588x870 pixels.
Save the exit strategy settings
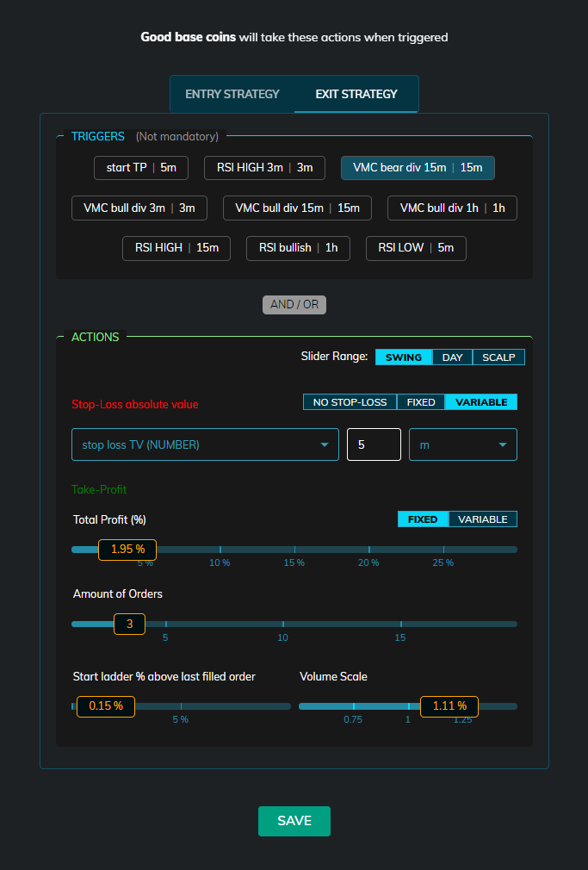(294, 821)
